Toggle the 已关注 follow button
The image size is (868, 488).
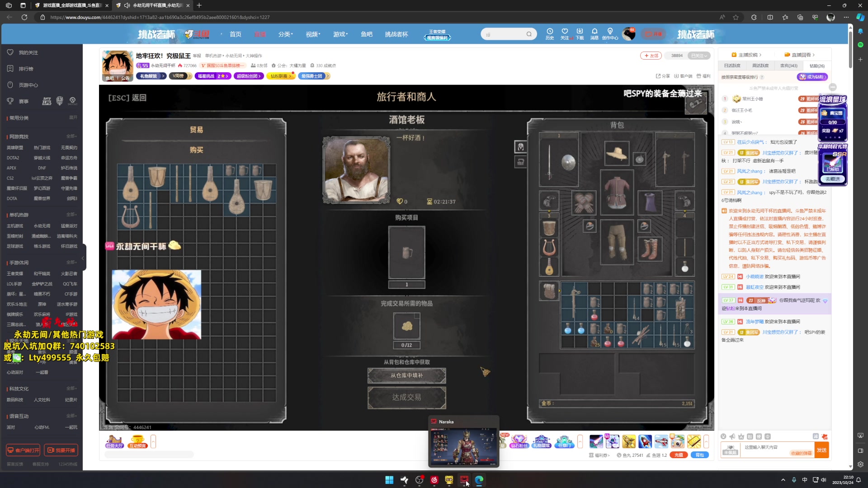pos(698,56)
